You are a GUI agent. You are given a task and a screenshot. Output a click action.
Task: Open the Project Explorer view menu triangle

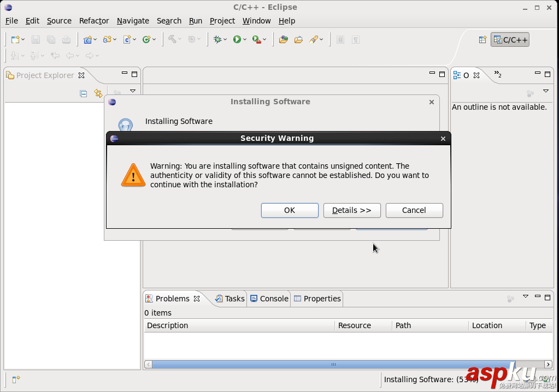click(x=133, y=91)
